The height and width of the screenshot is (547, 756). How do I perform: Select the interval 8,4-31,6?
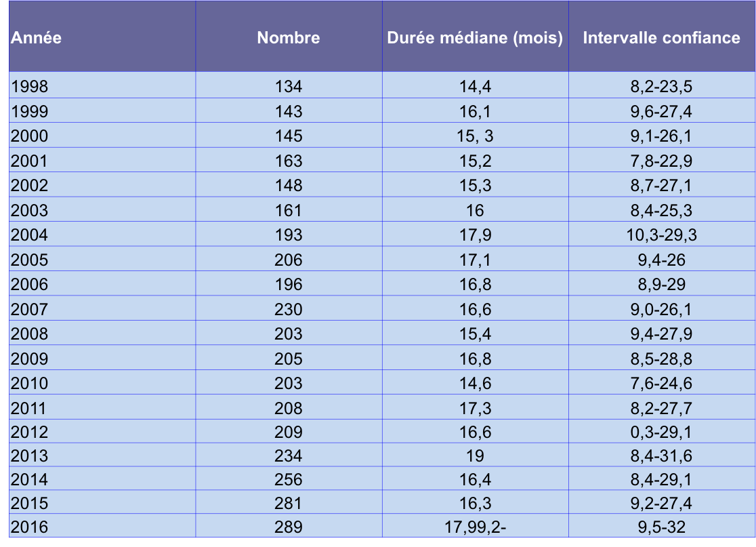coord(661,457)
